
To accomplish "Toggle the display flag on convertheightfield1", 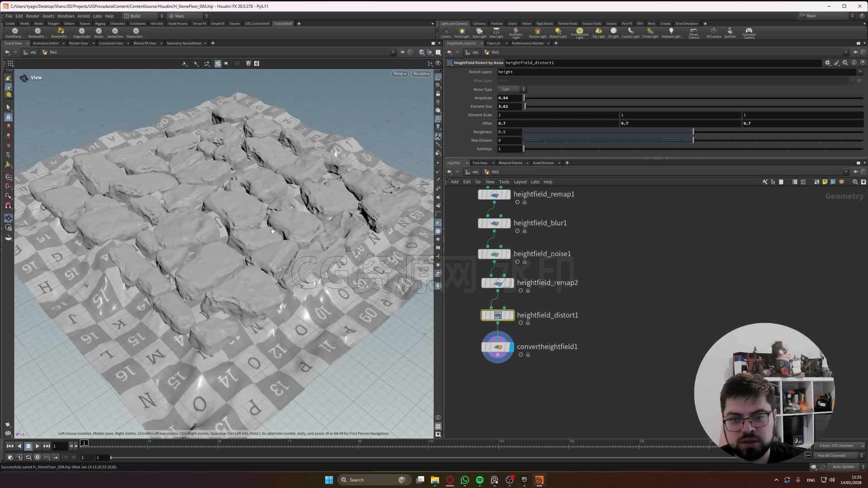I will tap(511, 347).
